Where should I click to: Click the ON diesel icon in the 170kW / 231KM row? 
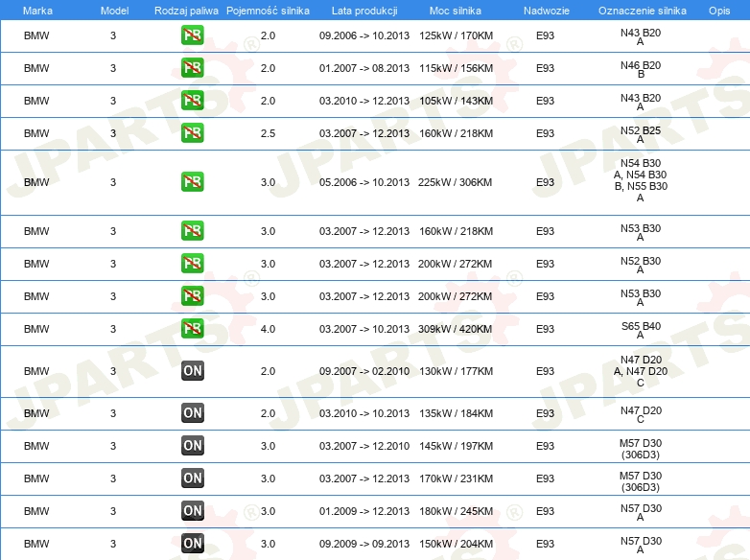(192, 478)
